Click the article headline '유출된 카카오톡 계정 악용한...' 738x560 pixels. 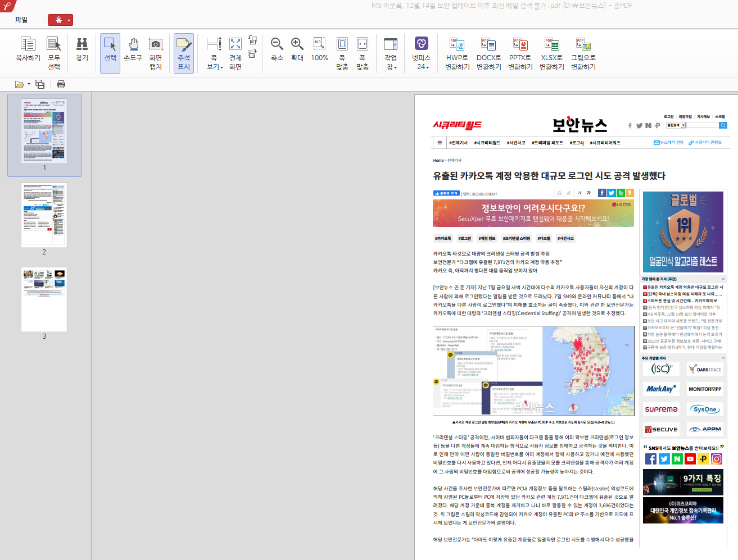pyautogui.click(x=549, y=176)
